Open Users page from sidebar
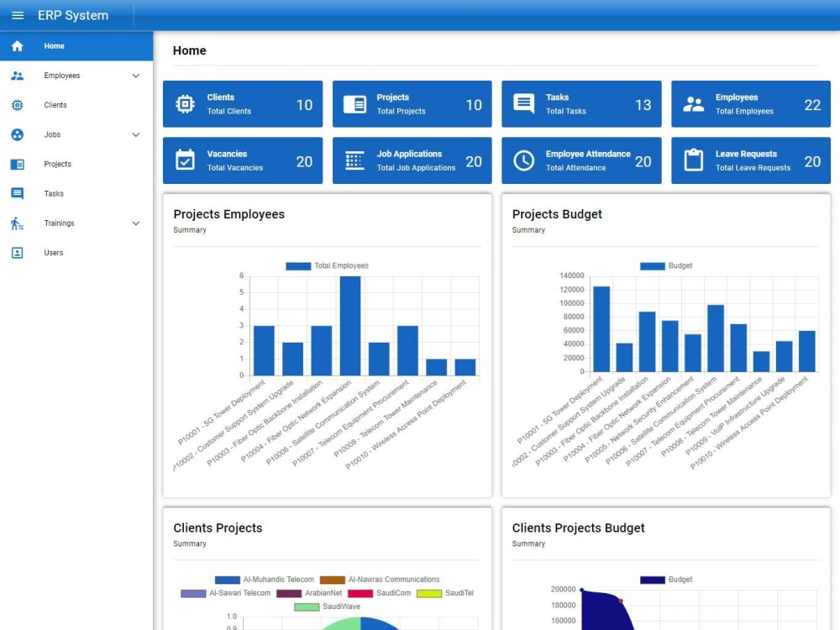The height and width of the screenshot is (630, 840). point(76,252)
